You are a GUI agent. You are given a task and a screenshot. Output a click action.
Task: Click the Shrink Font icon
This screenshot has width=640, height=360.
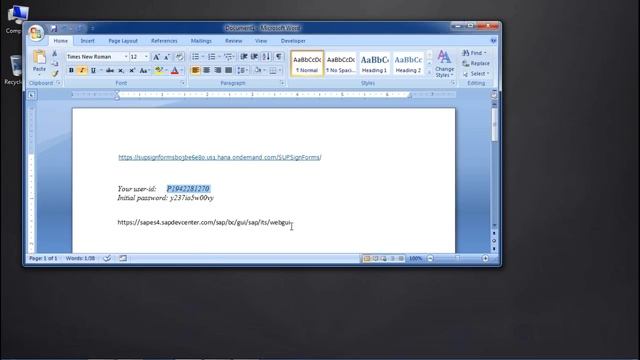point(167,57)
